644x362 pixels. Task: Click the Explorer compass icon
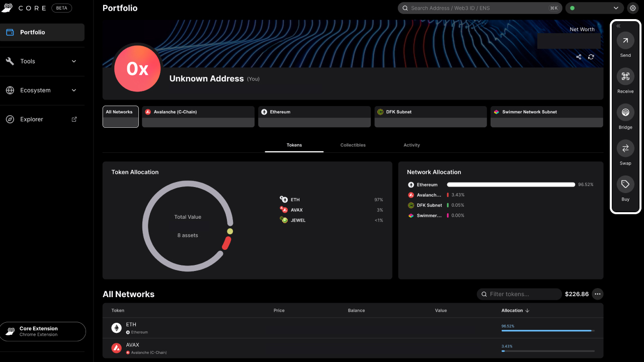(10, 119)
